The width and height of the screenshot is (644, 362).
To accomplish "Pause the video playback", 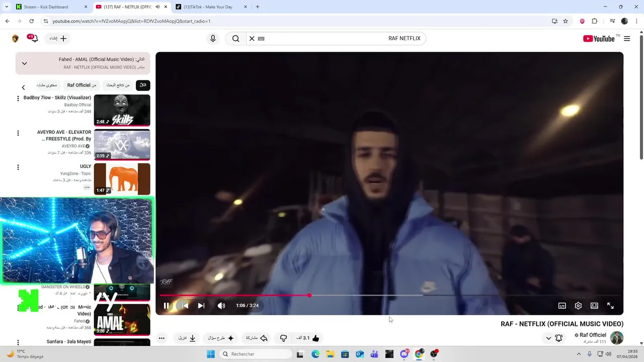I will point(166,306).
